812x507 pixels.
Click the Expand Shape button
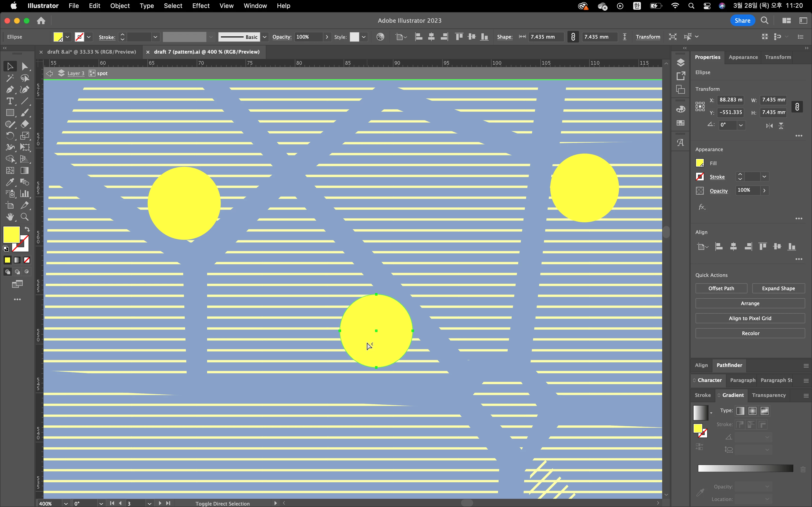[778, 288]
